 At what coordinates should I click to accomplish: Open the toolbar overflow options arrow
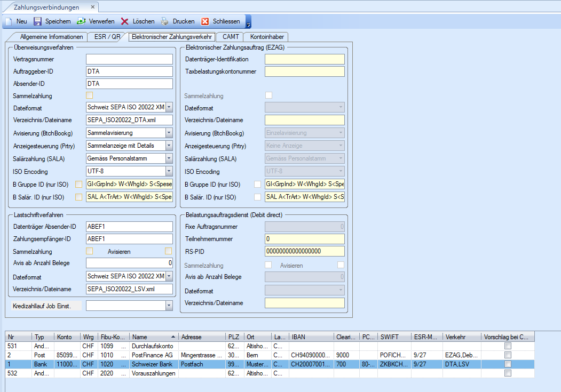click(248, 22)
